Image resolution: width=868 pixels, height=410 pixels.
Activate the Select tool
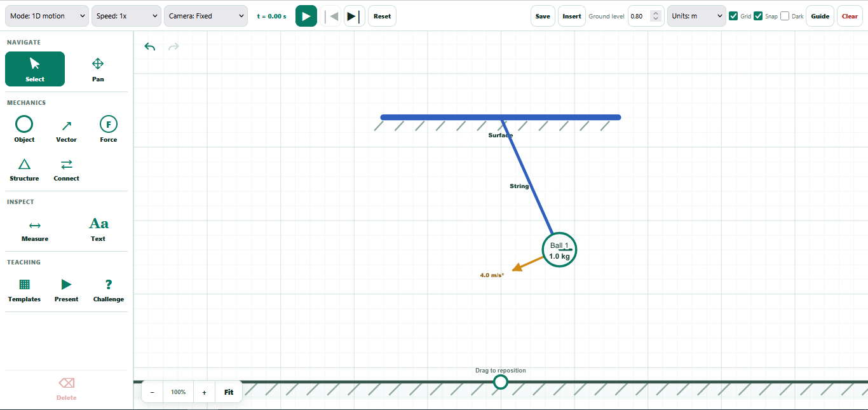tap(35, 69)
